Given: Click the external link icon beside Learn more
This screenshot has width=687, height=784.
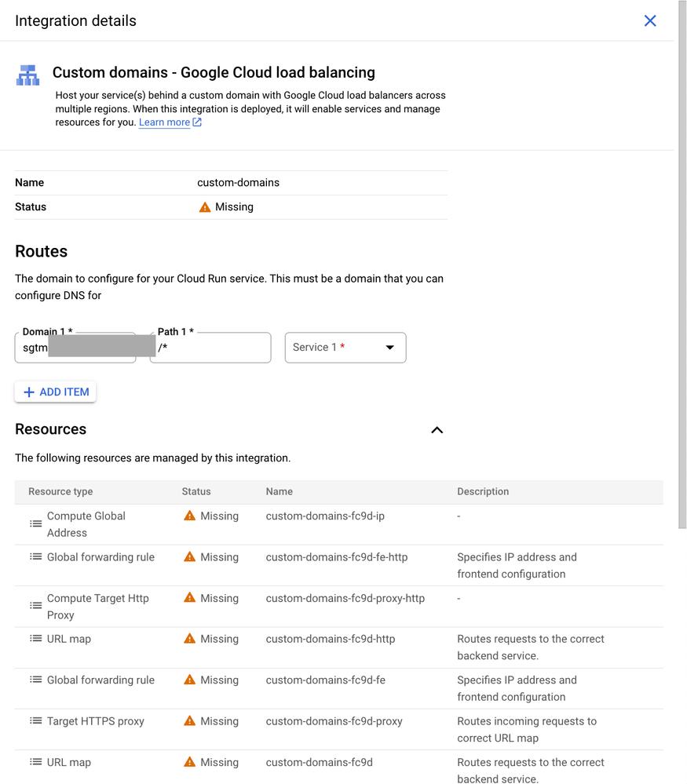Looking at the screenshot, I should coord(197,122).
